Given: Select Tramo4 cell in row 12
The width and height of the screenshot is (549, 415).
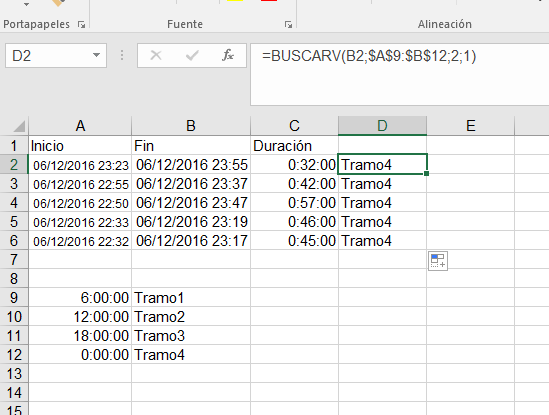Looking at the screenshot, I should pyautogui.click(x=191, y=354).
